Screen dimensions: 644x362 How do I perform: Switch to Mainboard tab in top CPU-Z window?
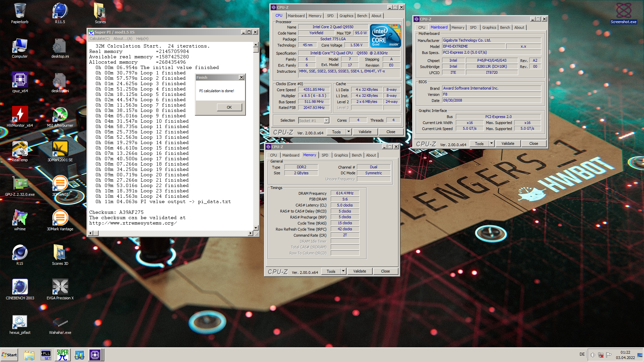(x=296, y=16)
